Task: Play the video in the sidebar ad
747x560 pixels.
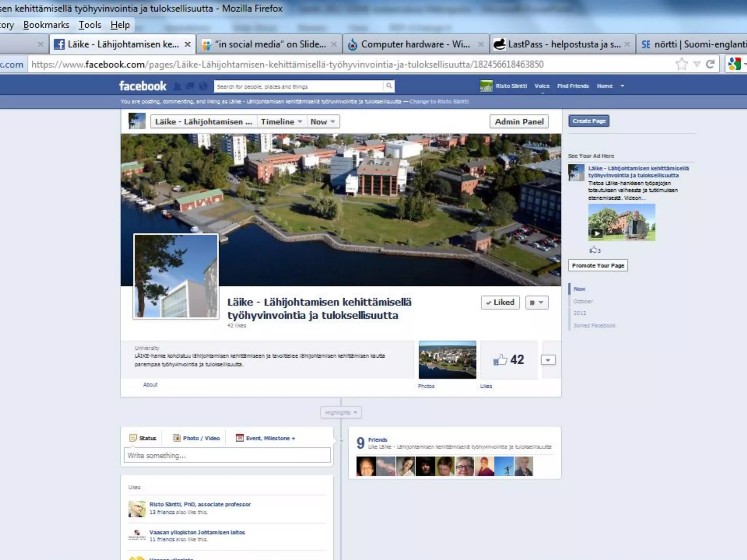Action: (x=597, y=233)
